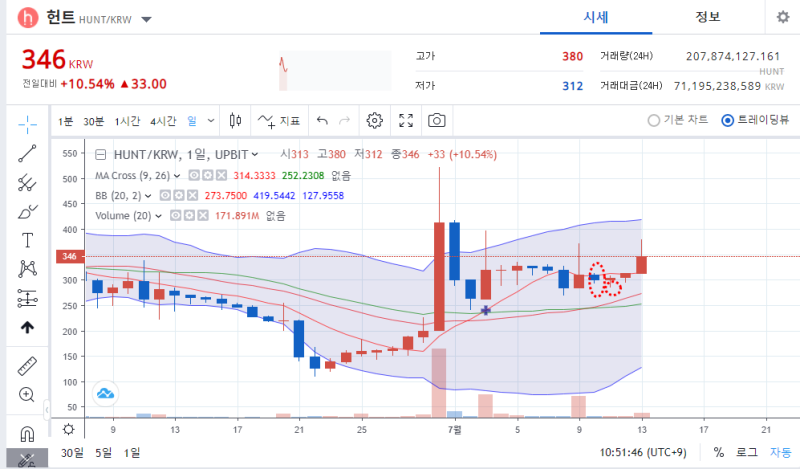Open Volume indicator settings gear
The height and width of the screenshot is (469, 800).
click(x=189, y=215)
